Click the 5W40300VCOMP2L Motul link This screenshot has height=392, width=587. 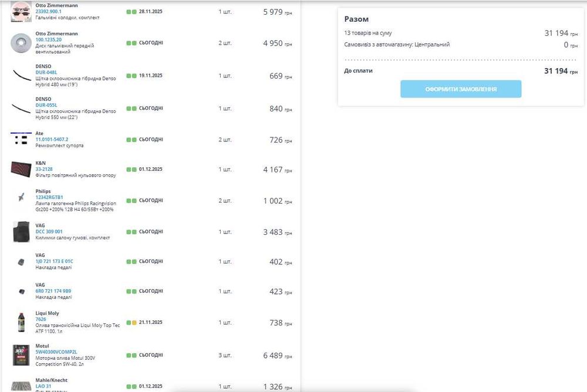tap(56, 352)
